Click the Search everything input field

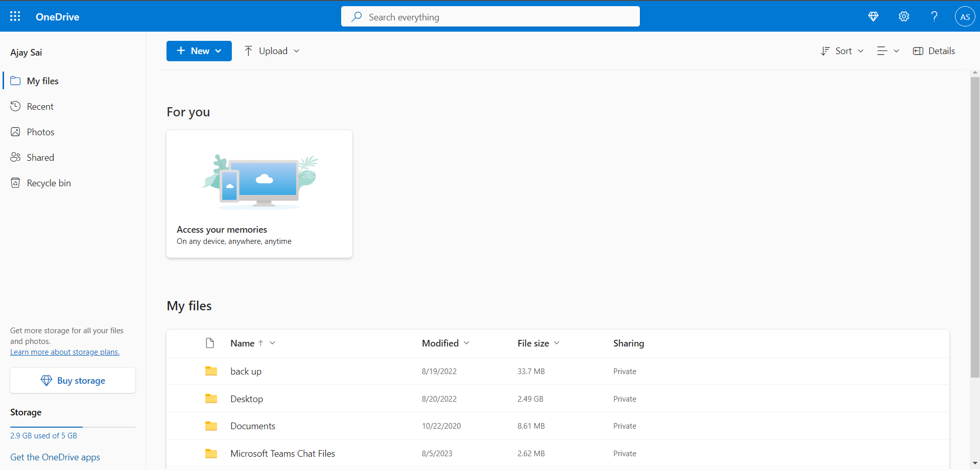[x=490, y=17]
